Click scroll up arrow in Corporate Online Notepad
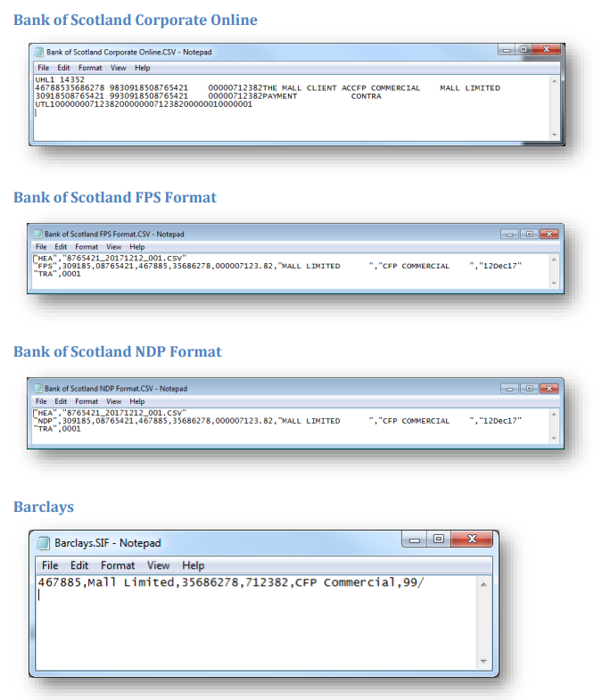Screen dimensions: 594x700 554,81
